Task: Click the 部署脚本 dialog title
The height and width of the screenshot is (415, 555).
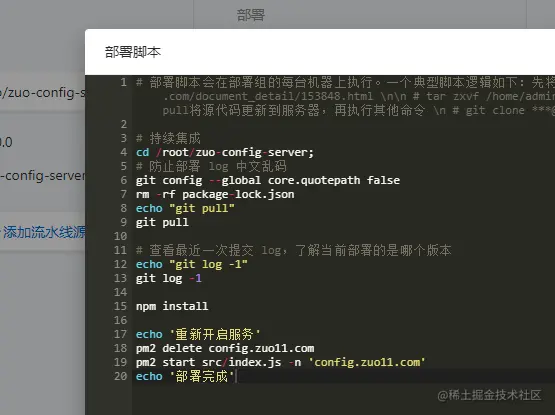Action: [x=133, y=52]
